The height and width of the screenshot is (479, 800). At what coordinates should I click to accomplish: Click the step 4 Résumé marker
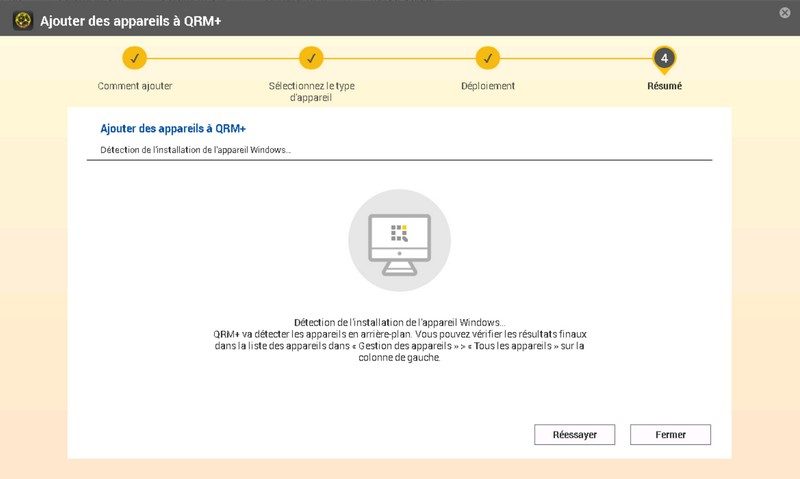click(x=664, y=59)
